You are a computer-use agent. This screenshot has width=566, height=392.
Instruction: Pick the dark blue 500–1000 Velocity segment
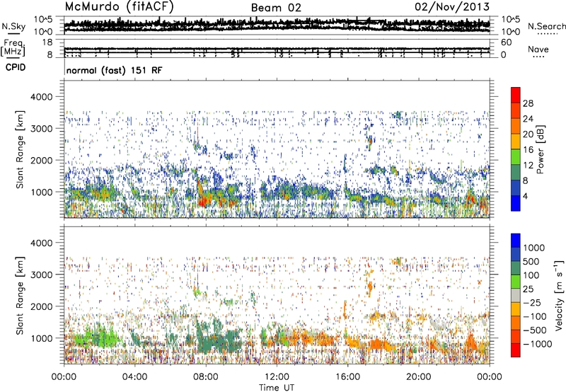click(516, 255)
